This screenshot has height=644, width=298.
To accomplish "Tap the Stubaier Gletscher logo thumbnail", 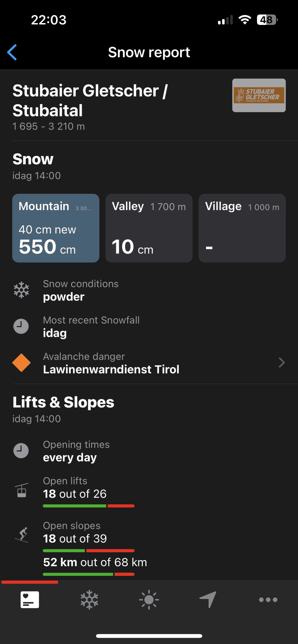I will pos(259,95).
